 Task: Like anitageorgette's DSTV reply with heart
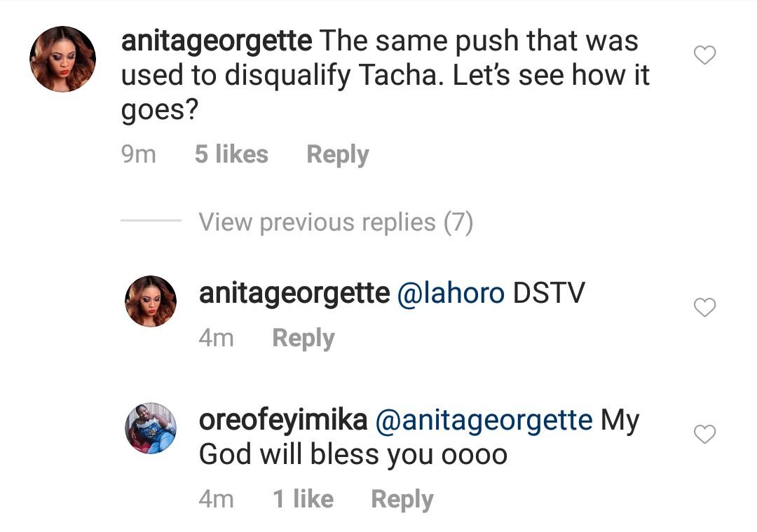[x=704, y=307]
